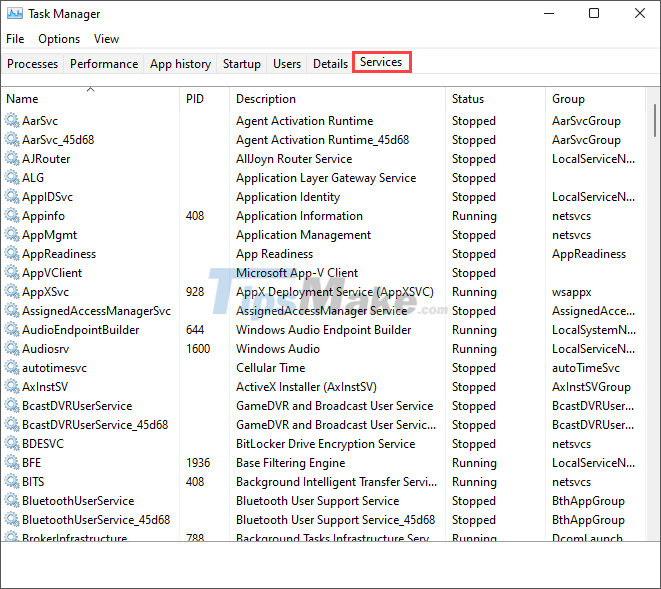The width and height of the screenshot is (661, 589).
Task: Click the Task Manager title bar icon
Action: tap(15, 14)
